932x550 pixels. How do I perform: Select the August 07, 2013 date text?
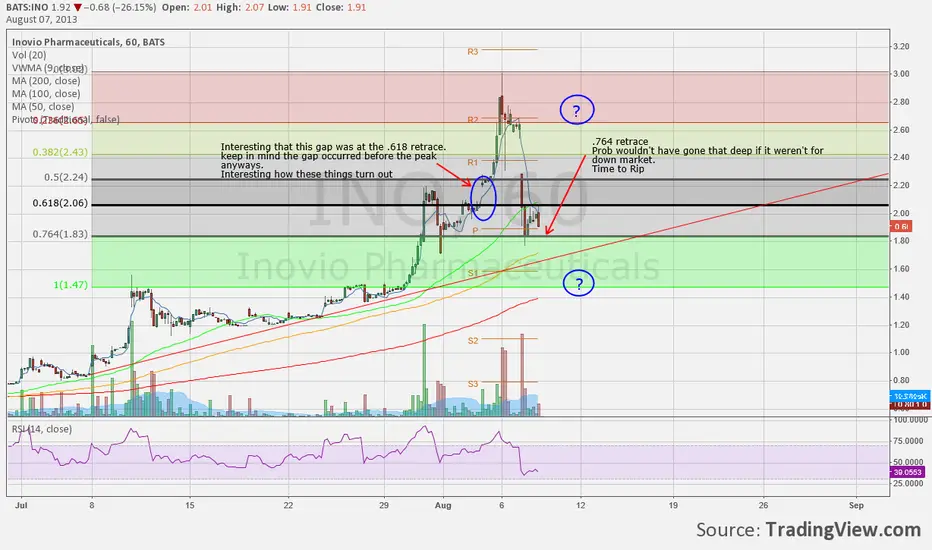pos(42,20)
